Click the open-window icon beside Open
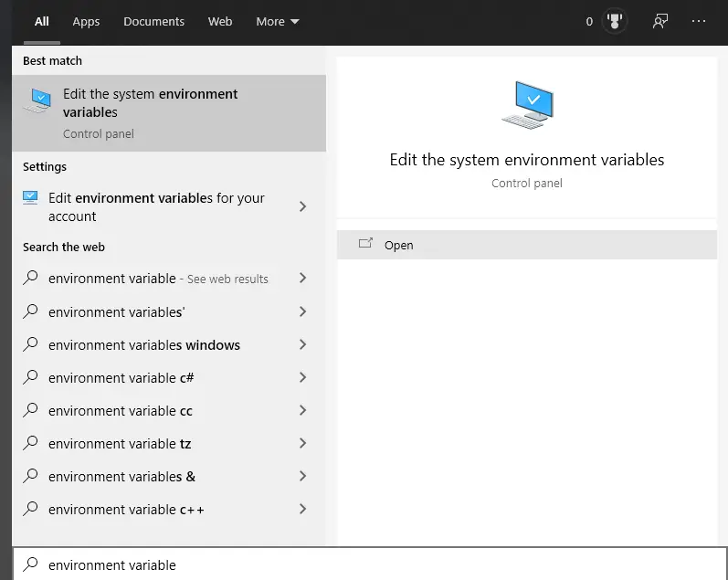The width and height of the screenshot is (728, 580). tap(365, 243)
